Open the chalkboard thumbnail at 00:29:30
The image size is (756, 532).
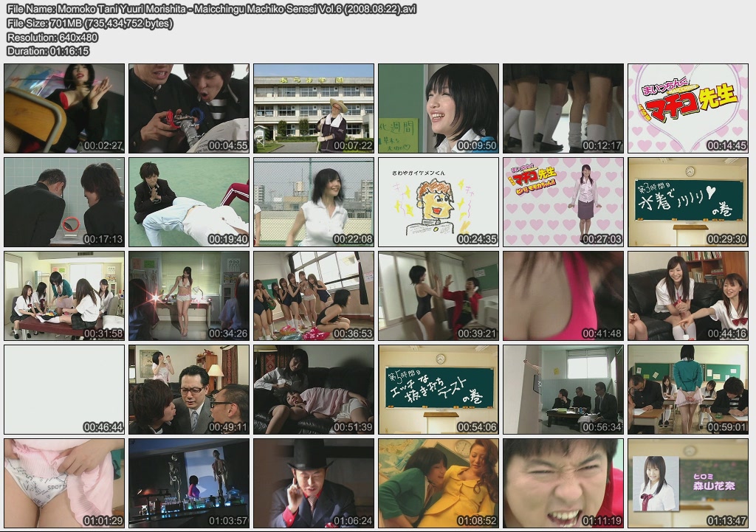click(x=688, y=202)
